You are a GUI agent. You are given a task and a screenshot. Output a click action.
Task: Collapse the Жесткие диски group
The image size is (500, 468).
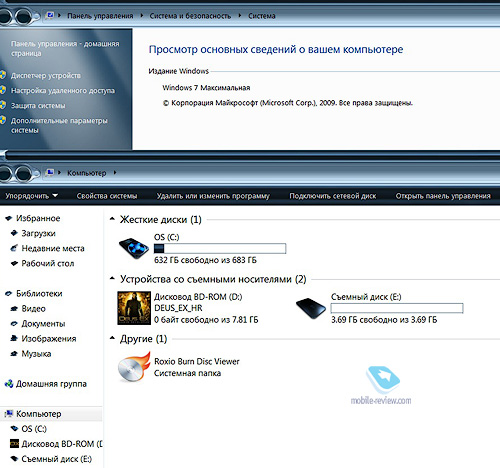(112, 219)
